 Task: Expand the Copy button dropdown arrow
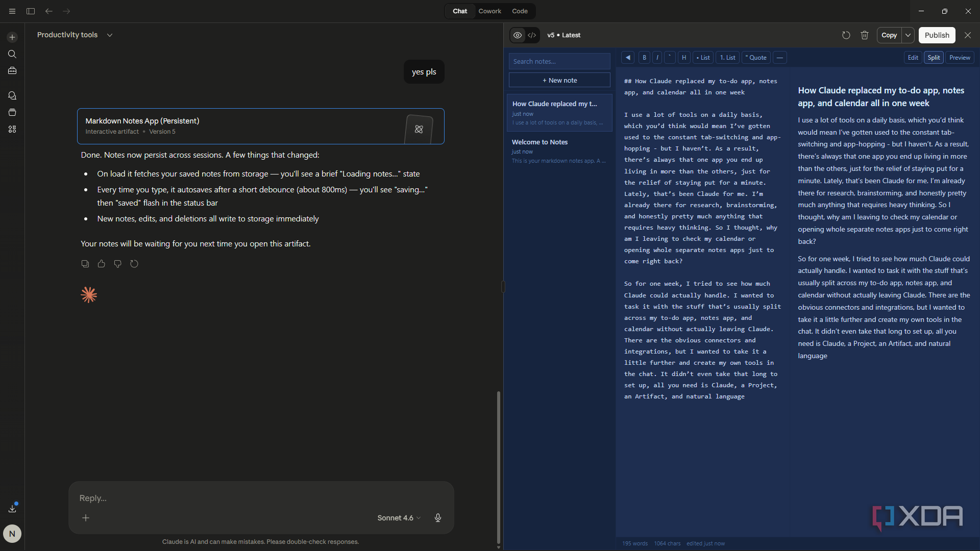click(908, 35)
